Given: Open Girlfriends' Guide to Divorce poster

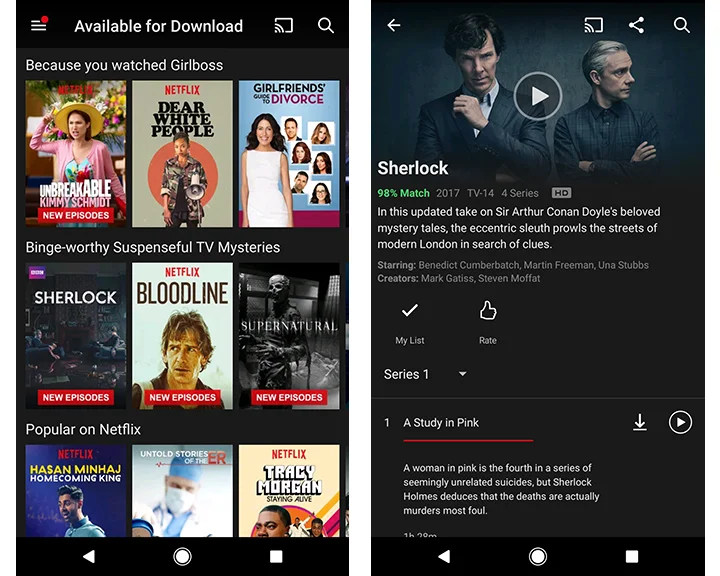Looking at the screenshot, I should tap(289, 153).
